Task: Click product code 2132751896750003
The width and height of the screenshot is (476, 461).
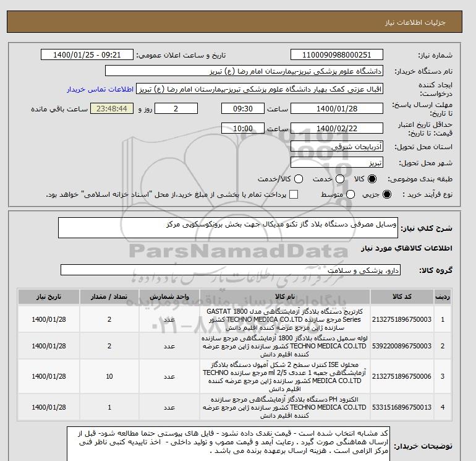Action: pos(402,319)
